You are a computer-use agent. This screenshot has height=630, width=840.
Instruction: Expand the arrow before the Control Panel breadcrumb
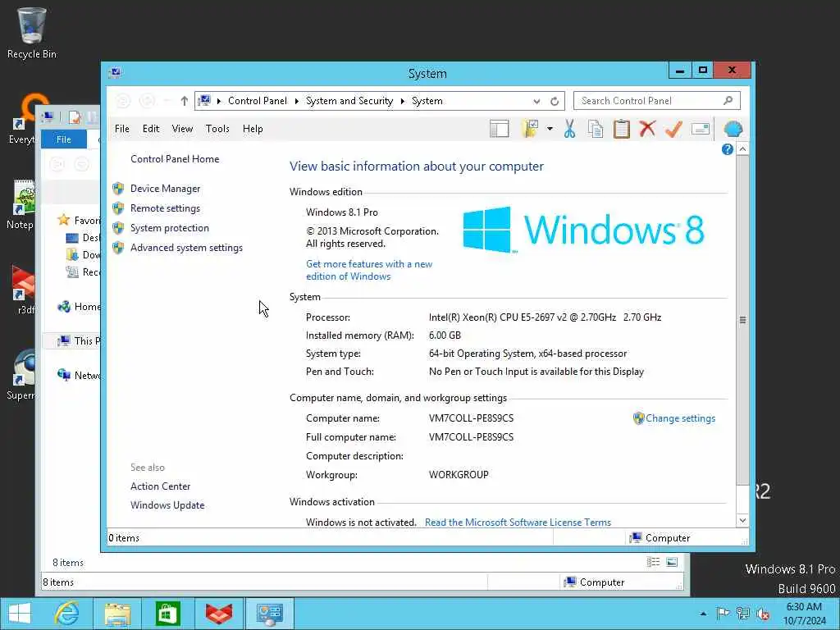click(x=218, y=101)
